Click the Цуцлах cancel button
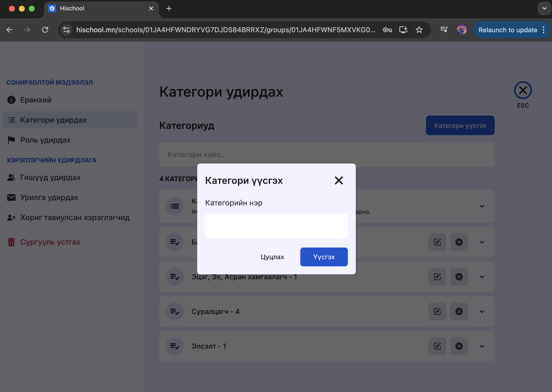 272,257
